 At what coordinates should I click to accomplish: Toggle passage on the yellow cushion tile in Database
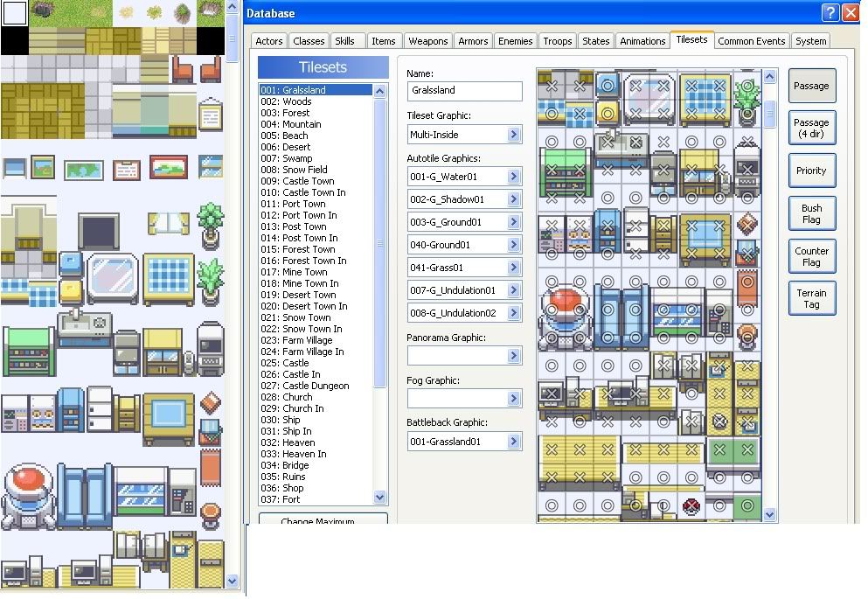[x=608, y=114]
